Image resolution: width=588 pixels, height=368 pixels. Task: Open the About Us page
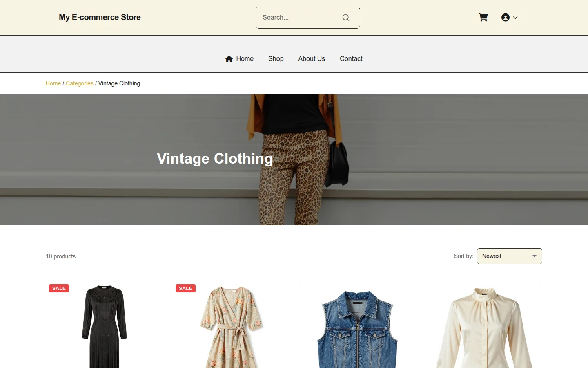click(312, 58)
